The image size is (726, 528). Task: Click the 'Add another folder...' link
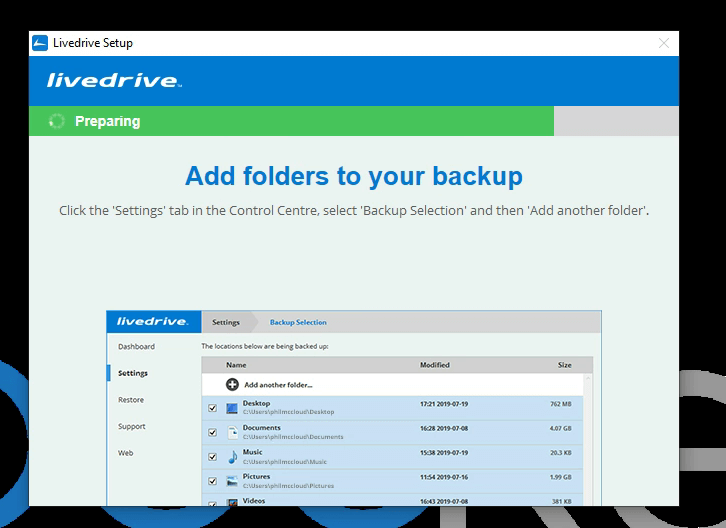(278, 384)
